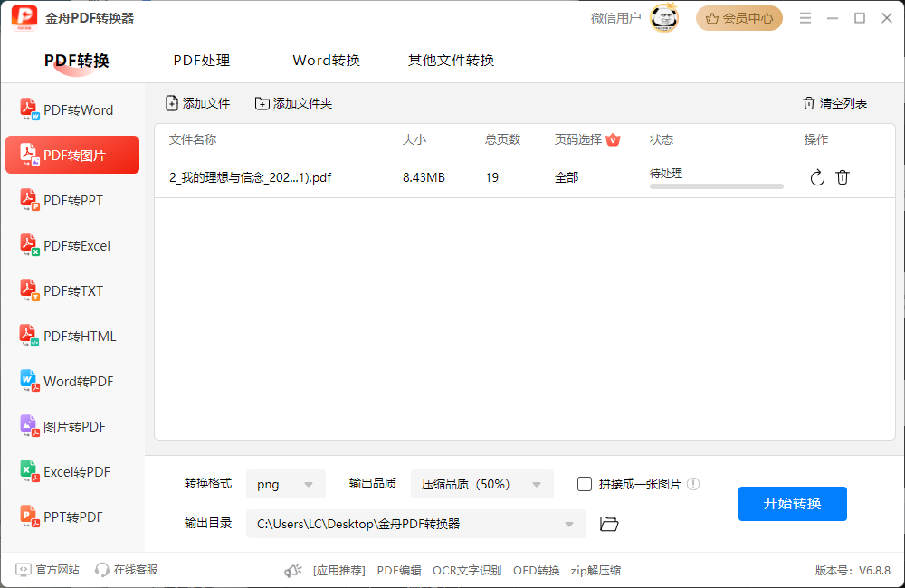Open 会员中心 membership center
Image resolution: width=905 pixels, height=588 pixels.
738,18
